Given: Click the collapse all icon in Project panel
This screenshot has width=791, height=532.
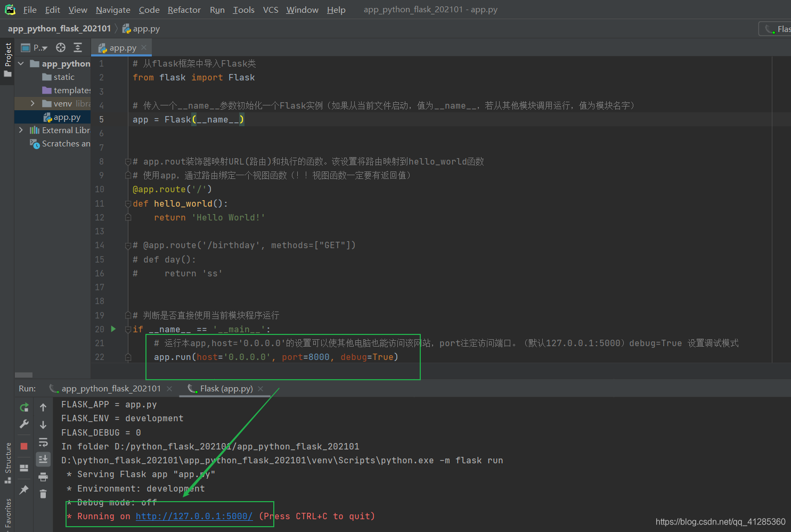Looking at the screenshot, I should [x=78, y=47].
